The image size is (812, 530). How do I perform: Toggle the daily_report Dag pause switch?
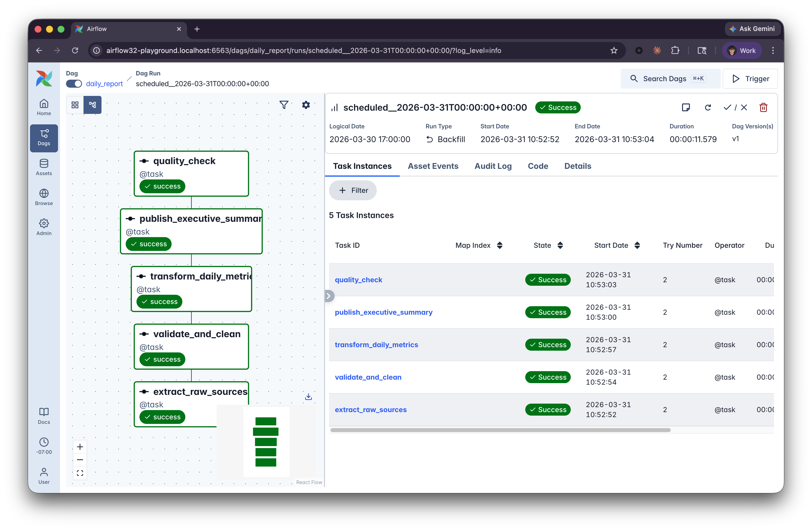[x=74, y=84]
